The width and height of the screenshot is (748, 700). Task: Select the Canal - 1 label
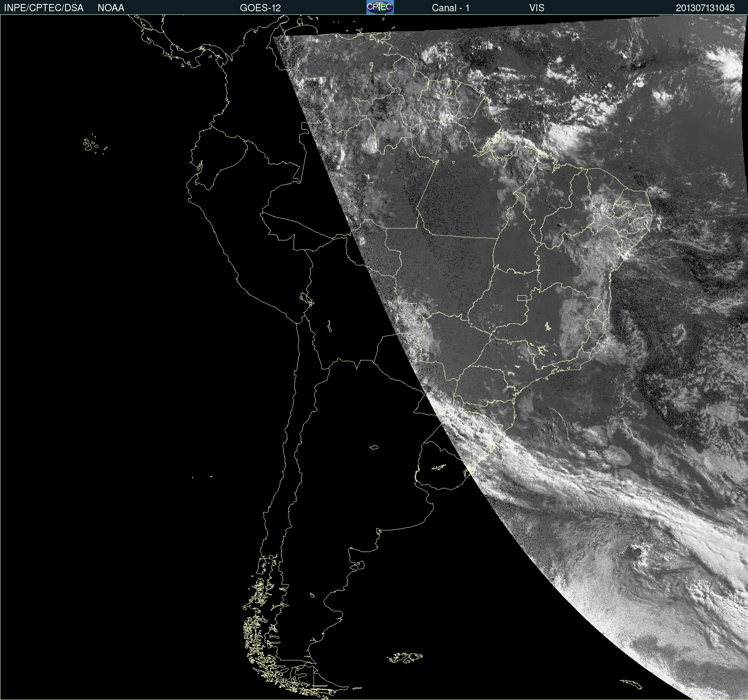450,8
